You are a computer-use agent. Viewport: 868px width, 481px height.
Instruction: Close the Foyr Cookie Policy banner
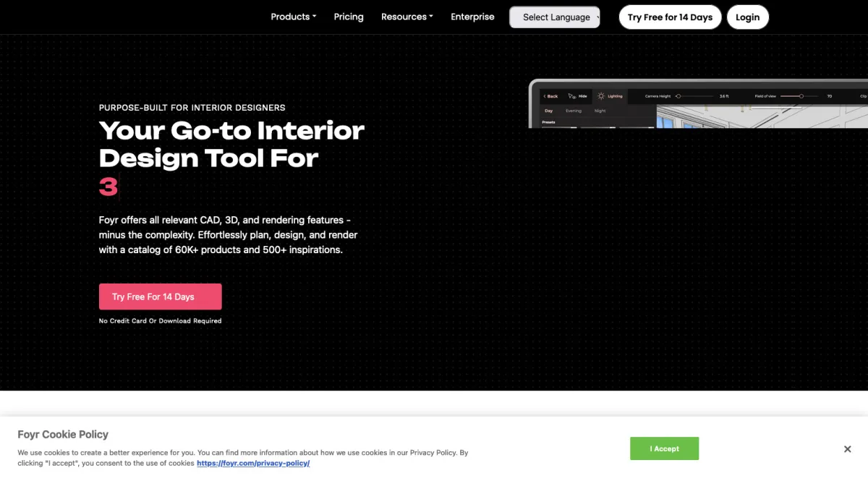847,449
